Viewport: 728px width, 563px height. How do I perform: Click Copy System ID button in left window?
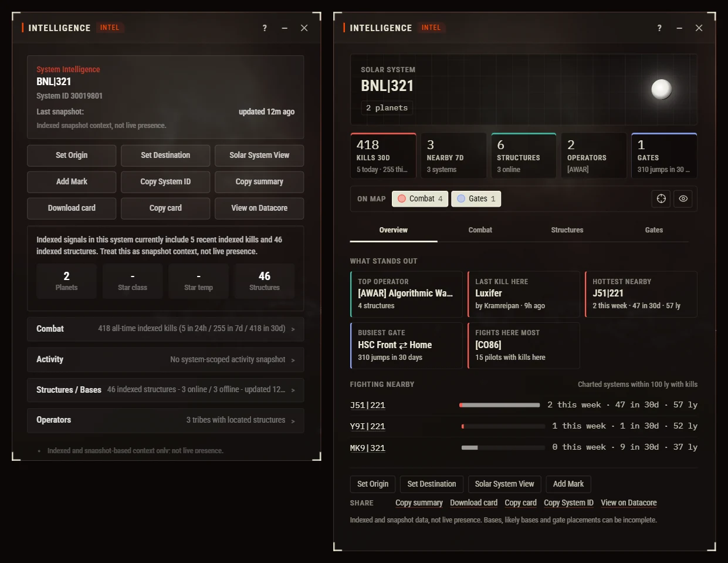pos(165,182)
